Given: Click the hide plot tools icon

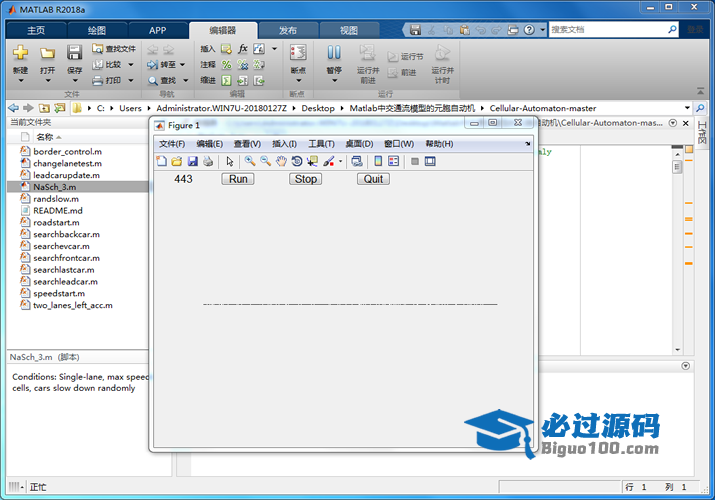Looking at the screenshot, I should coord(414,161).
